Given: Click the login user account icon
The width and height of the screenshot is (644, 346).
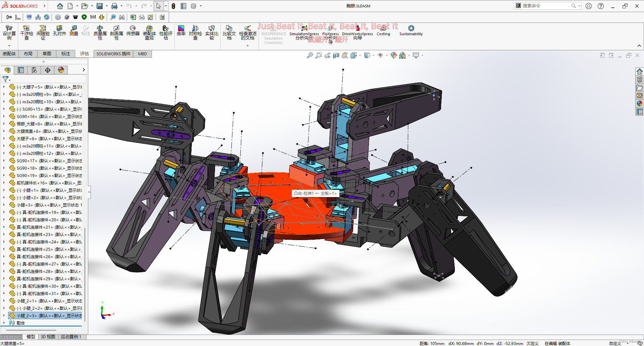Looking at the screenshot, I should point(589,6).
